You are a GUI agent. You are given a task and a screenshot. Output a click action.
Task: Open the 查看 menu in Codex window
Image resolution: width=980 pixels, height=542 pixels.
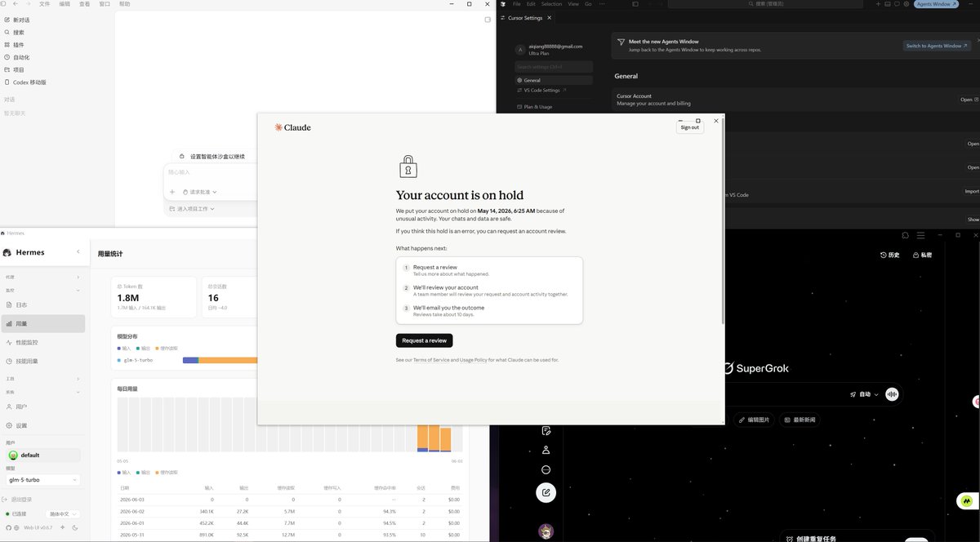[x=85, y=4]
